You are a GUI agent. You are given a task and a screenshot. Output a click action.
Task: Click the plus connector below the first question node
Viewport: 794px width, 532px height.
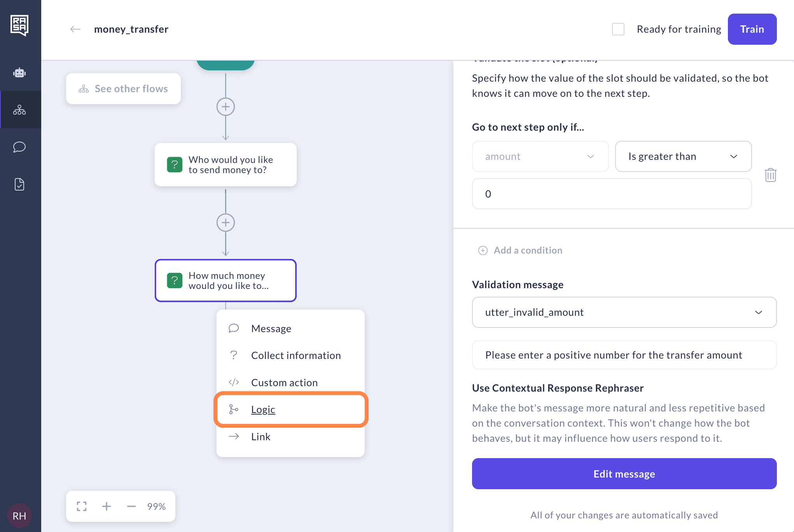pos(226,223)
